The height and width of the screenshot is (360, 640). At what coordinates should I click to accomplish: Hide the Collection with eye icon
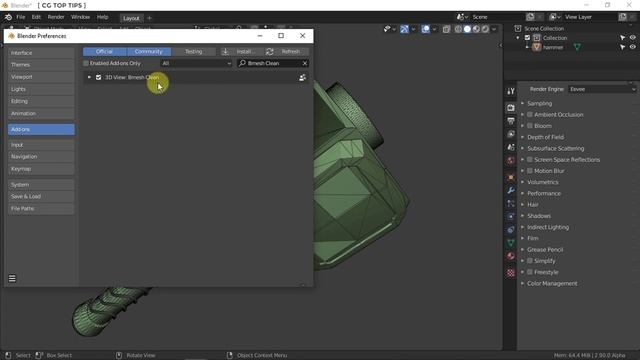tap(633, 38)
